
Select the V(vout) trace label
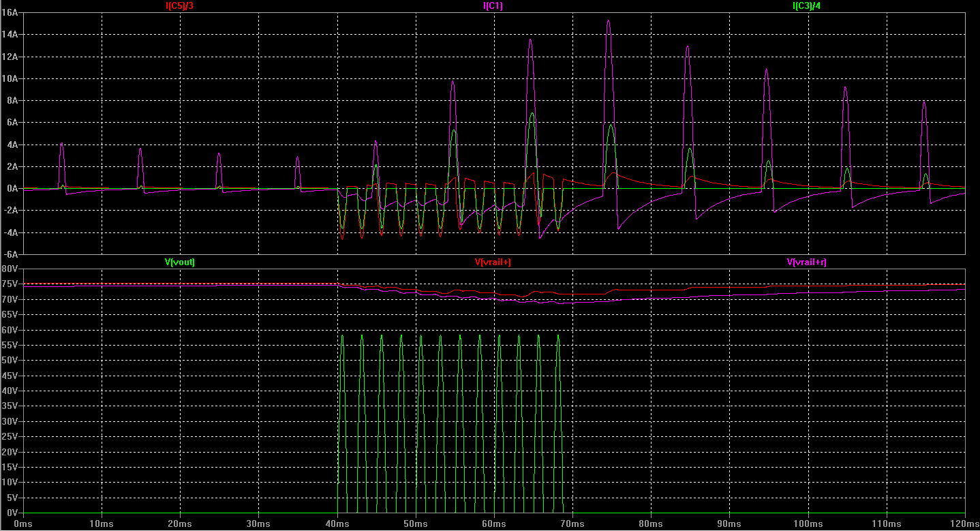180,262
